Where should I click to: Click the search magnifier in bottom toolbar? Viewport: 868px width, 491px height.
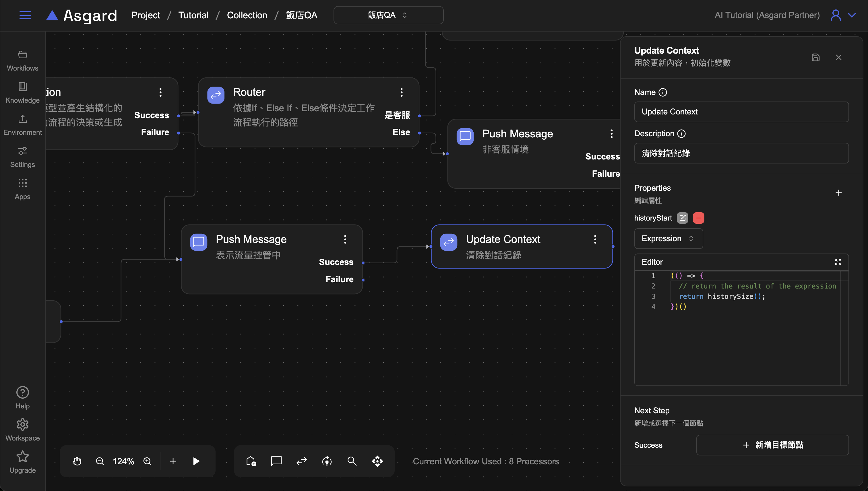(x=352, y=461)
